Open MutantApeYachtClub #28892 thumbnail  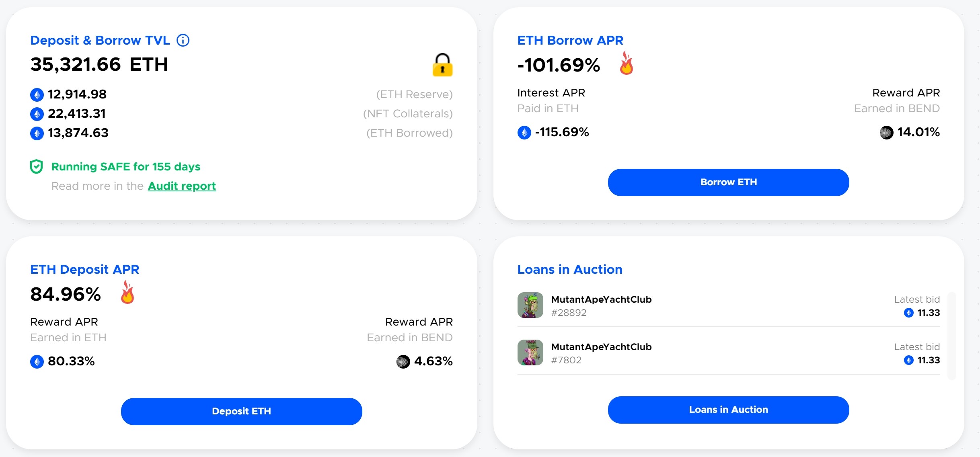coord(530,305)
